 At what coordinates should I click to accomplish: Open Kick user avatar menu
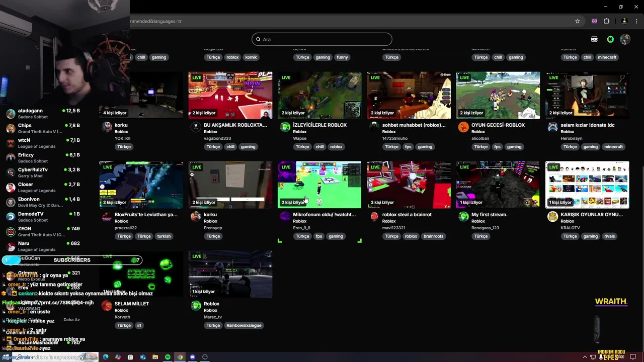(625, 39)
